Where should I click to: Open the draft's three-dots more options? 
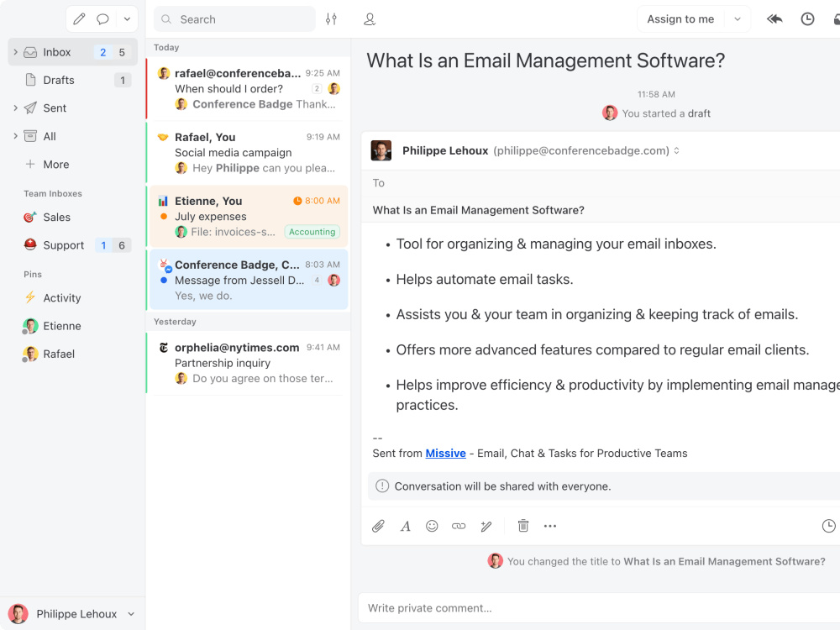point(550,526)
